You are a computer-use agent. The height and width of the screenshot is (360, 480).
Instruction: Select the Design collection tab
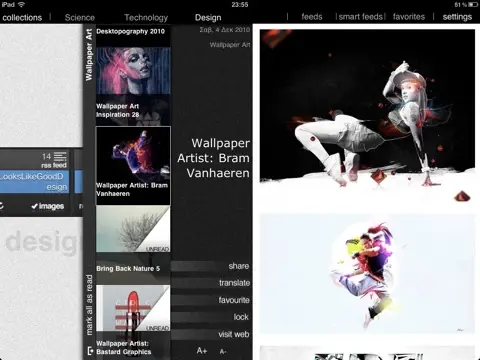(208, 17)
